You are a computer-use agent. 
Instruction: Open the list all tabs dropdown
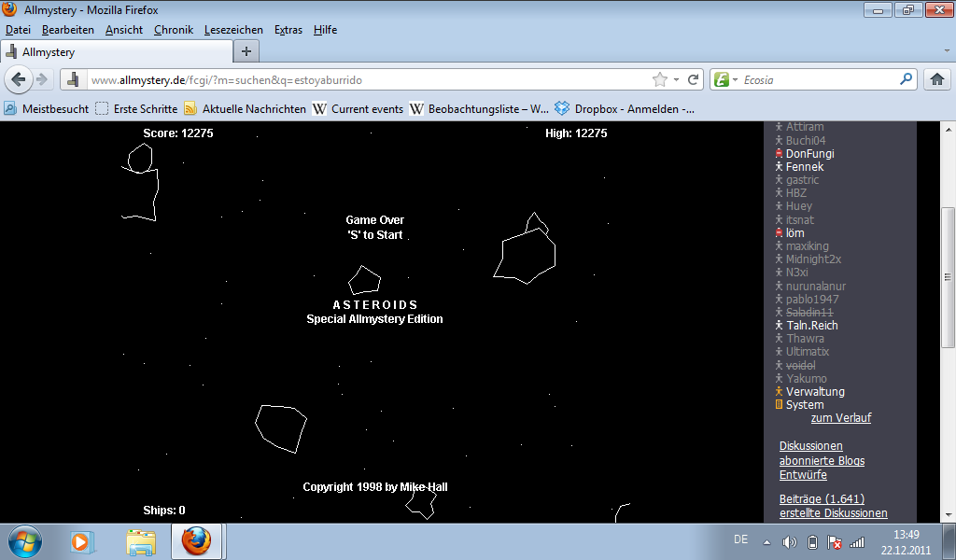click(947, 51)
